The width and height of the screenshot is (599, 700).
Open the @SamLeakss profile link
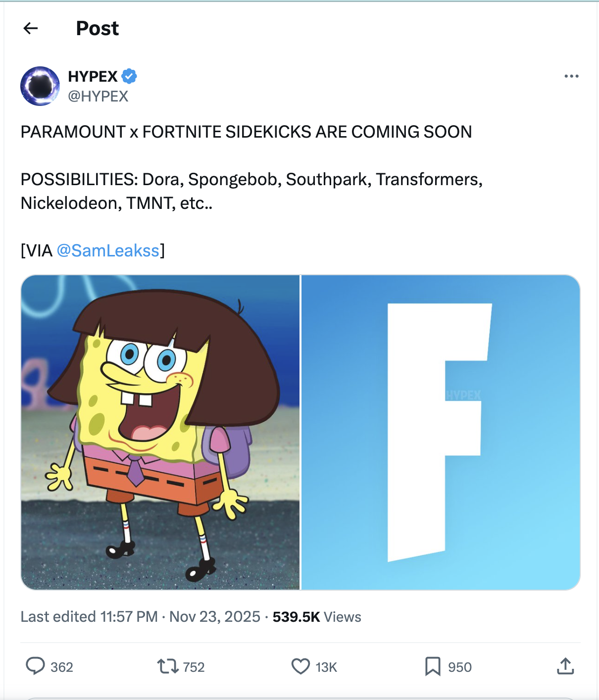click(109, 250)
